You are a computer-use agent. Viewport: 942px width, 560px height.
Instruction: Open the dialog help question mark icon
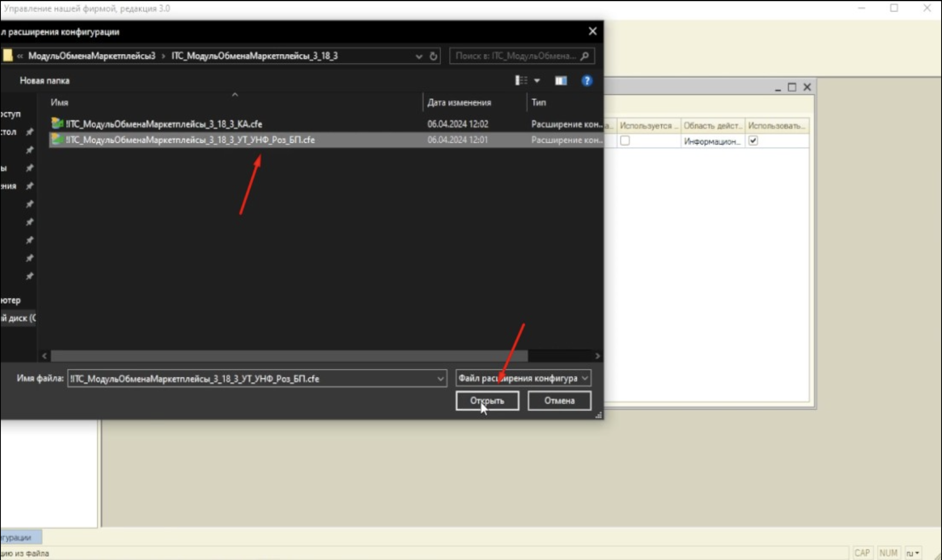[x=587, y=81]
